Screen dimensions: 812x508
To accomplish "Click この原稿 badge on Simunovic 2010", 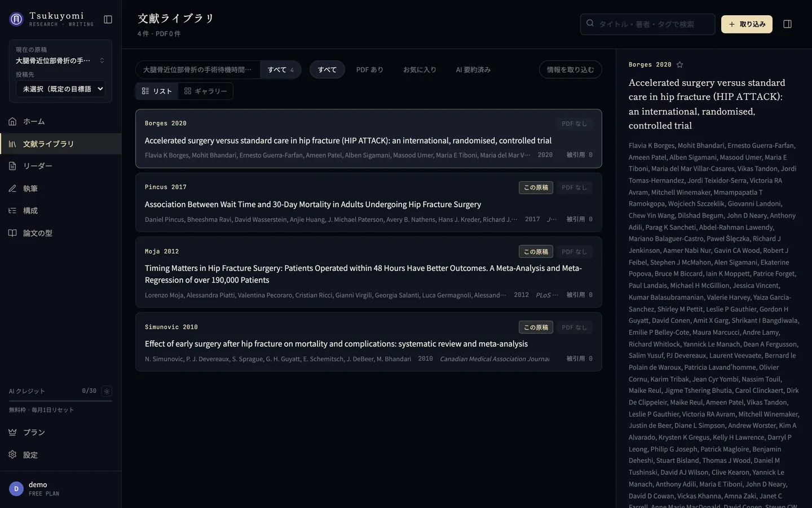I will [x=536, y=327].
